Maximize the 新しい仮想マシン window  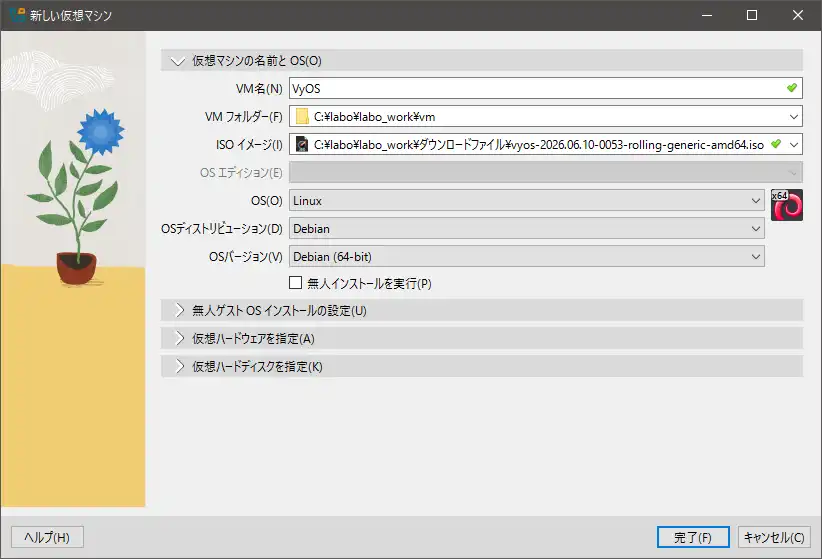click(752, 15)
